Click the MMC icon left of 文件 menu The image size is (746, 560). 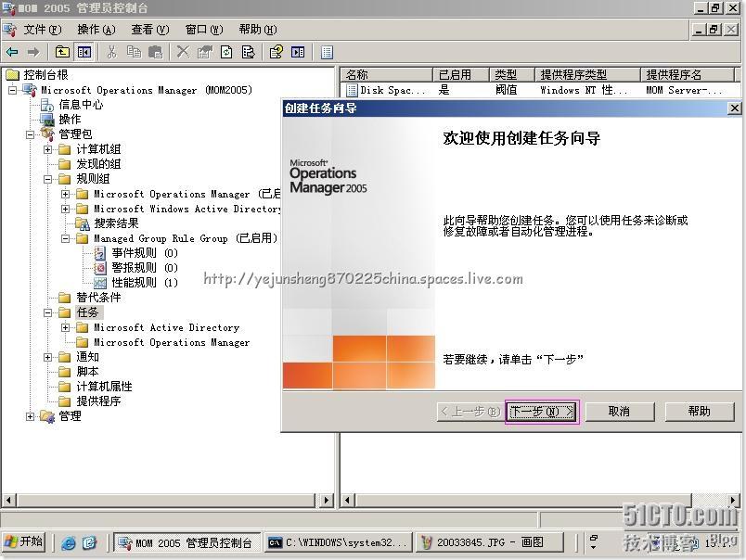tap(10, 30)
